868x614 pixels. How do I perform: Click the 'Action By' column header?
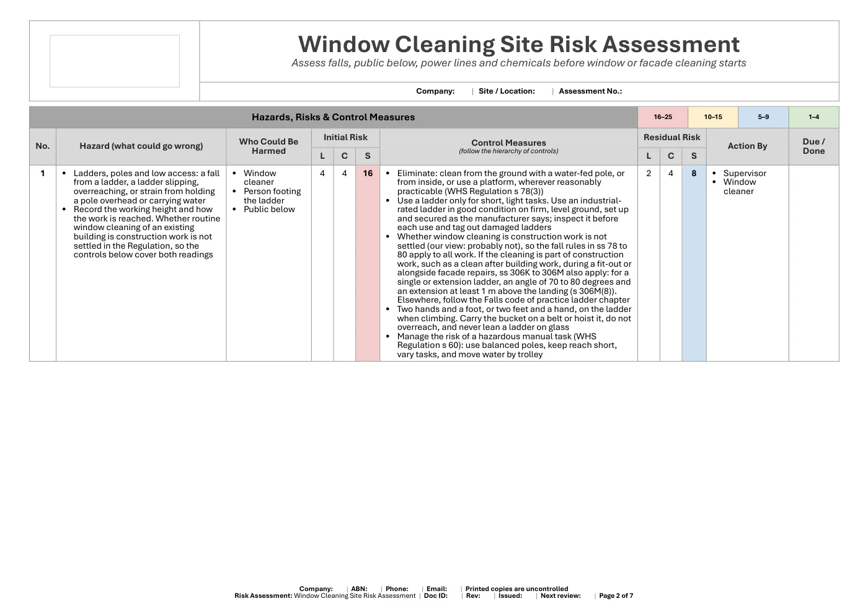pos(747,146)
